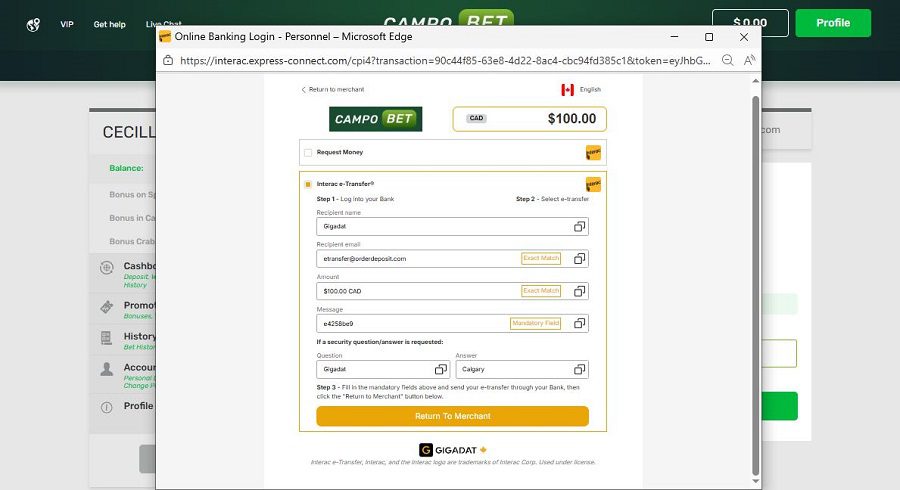Open Promotions ticket icon in sidebar

[x=107, y=307]
